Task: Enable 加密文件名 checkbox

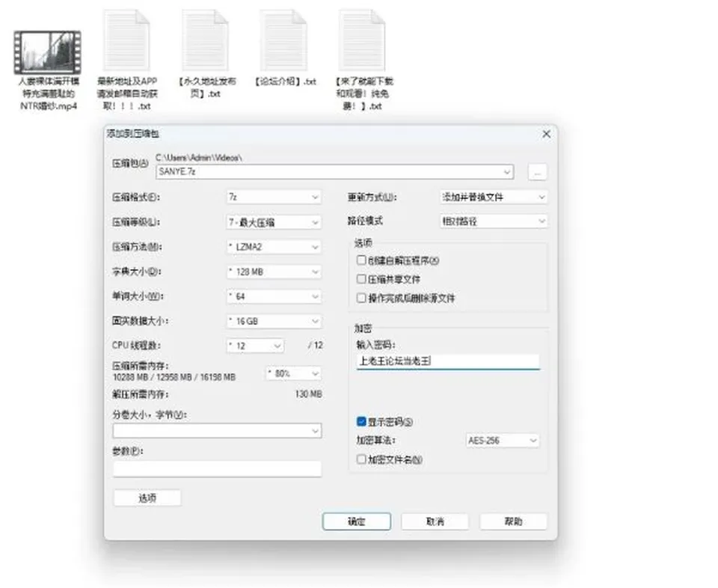Action: tap(360, 459)
